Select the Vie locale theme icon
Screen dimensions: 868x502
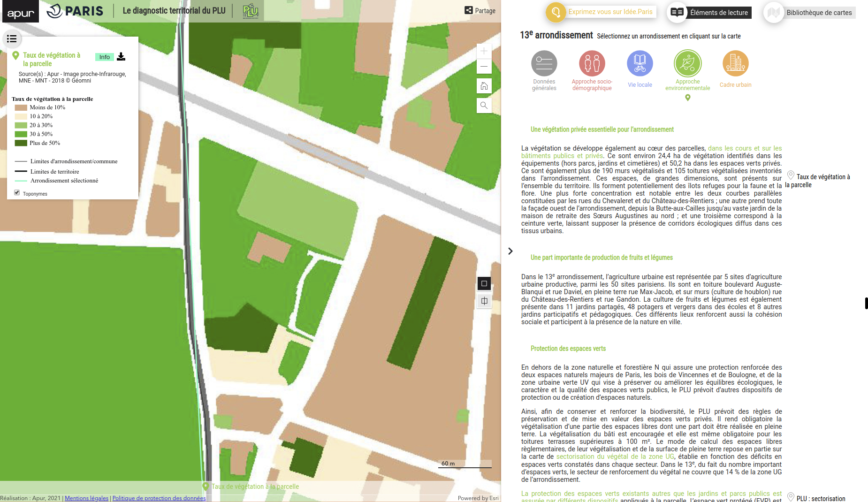point(640,63)
